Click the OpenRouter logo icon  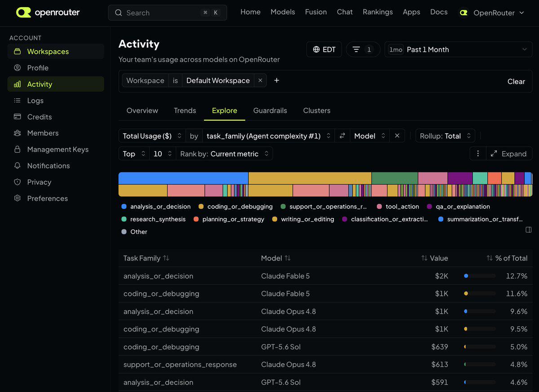(x=23, y=13)
